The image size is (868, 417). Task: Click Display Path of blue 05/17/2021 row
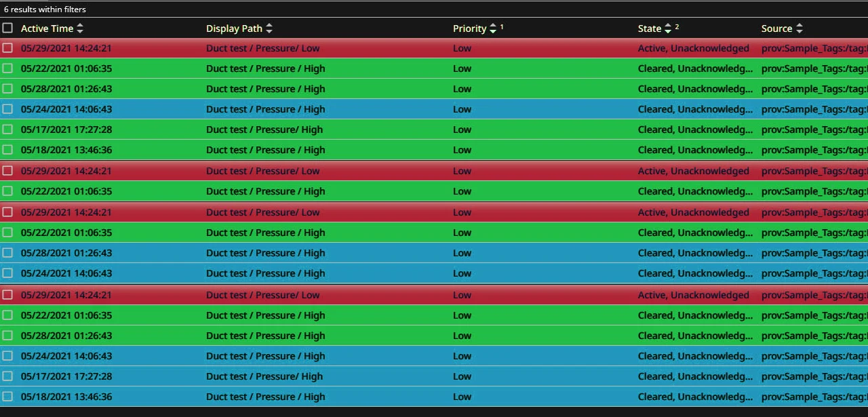point(264,376)
